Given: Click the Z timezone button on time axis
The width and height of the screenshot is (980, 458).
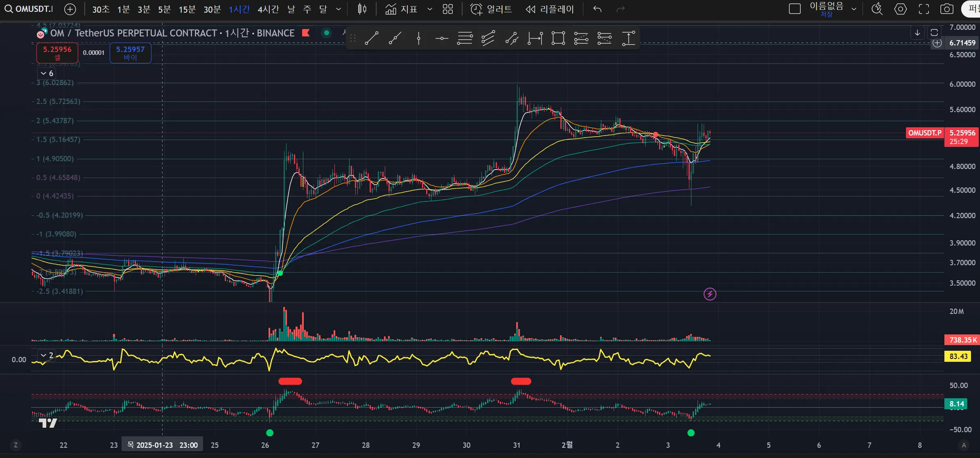Looking at the screenshot, I should pos(16,445).
